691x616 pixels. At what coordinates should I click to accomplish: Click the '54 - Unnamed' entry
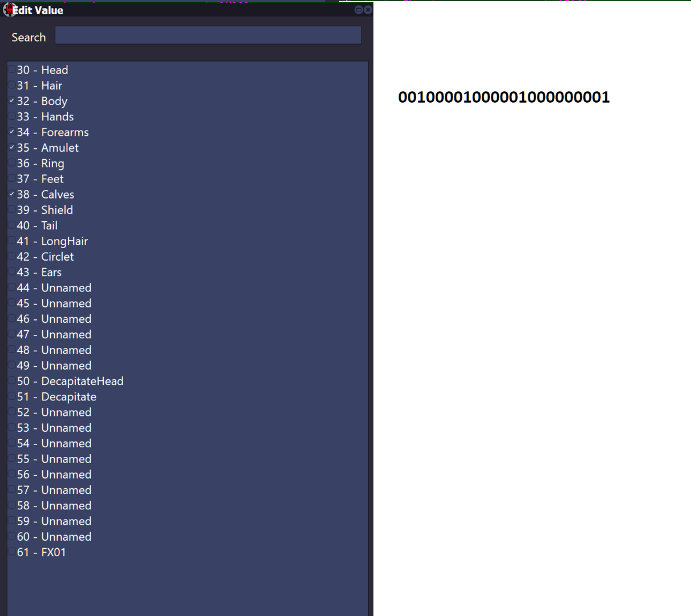tap(54, 443)
